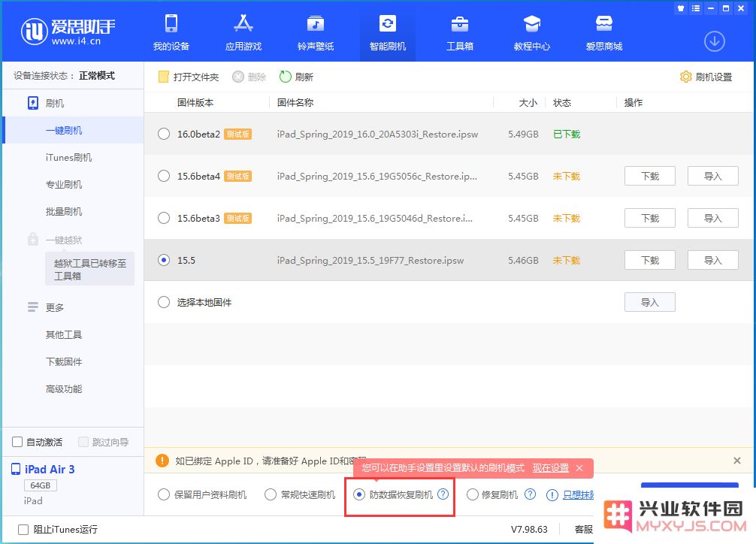Open the 爱思商城 store icon
Screen dimensions: 756x544
603,23
